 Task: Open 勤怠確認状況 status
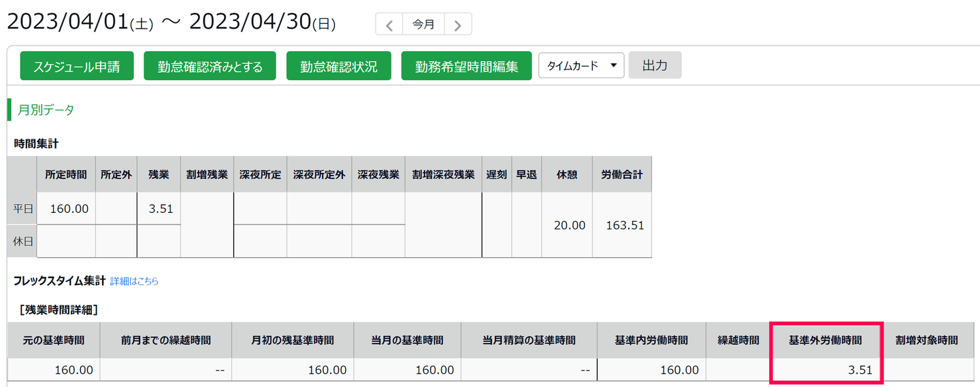(339, 67)
